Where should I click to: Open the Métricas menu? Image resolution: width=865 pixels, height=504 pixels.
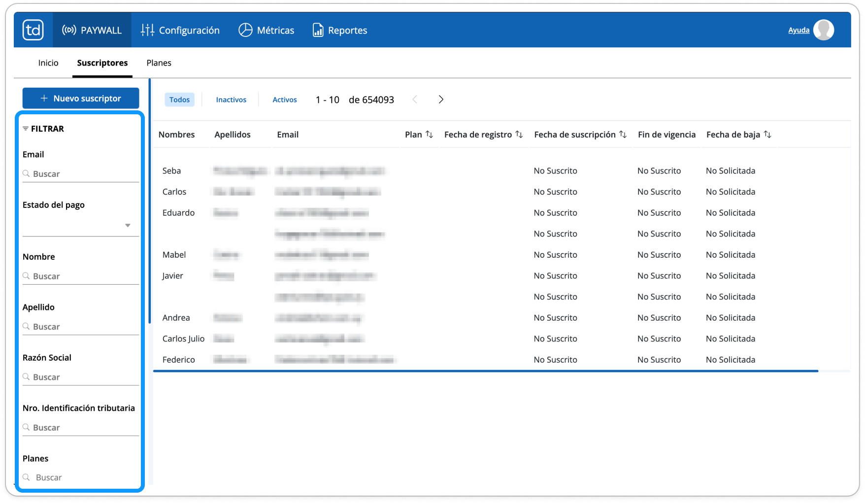(266, 30)
